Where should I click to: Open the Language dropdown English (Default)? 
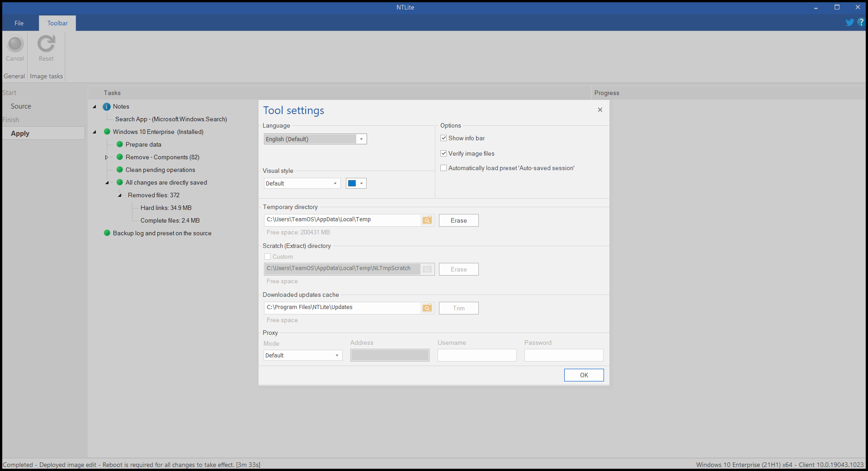point(316,139)
